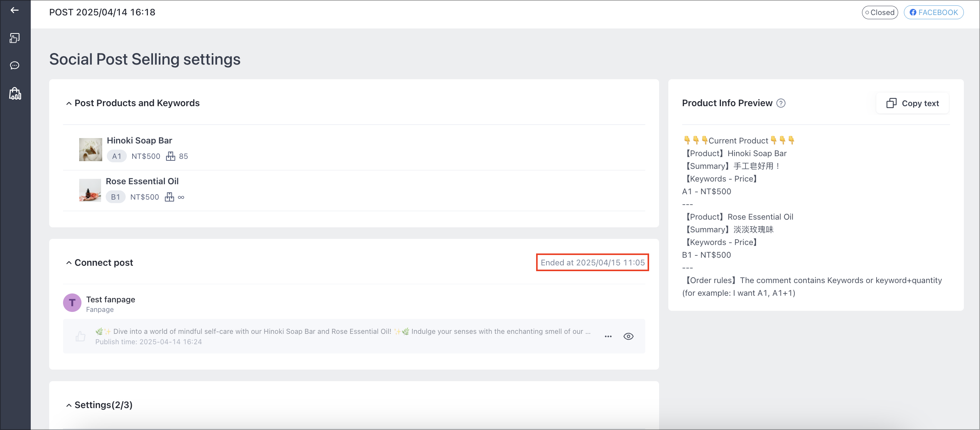980x430 pixels.
Task: Click the Hinoki Soap Bar thumbnail
Action: [x=91, y=150]
